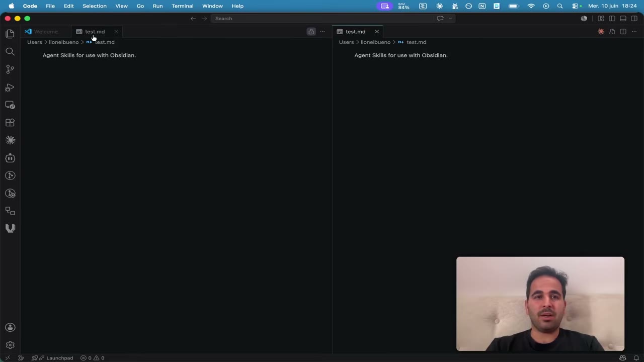Open the Remote Explorer view
644x362 pixels.
[x=10, y=105]
